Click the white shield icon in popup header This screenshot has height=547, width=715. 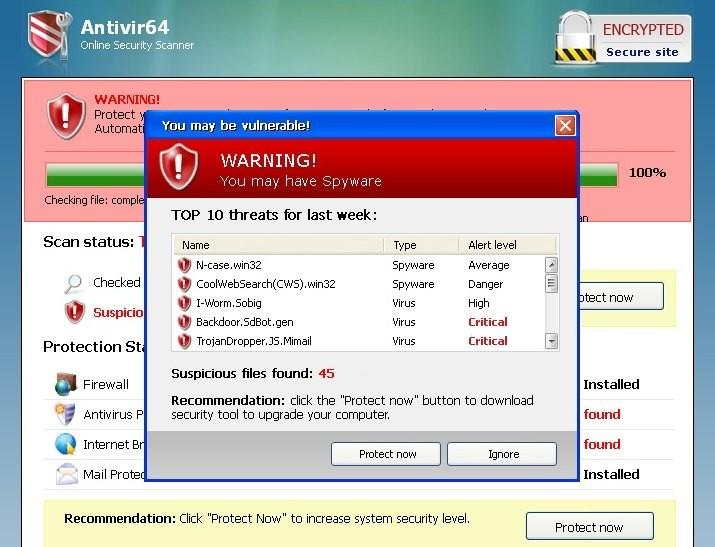coord(178,166)
